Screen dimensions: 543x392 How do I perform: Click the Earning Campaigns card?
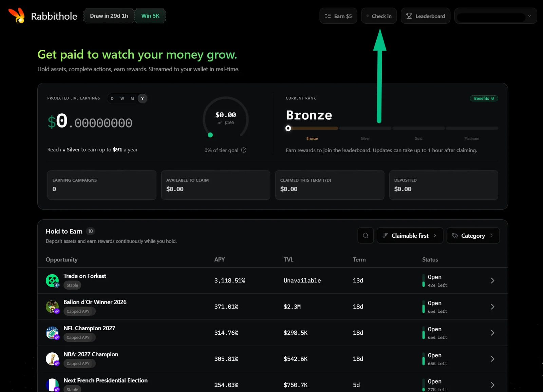(102, 185)
